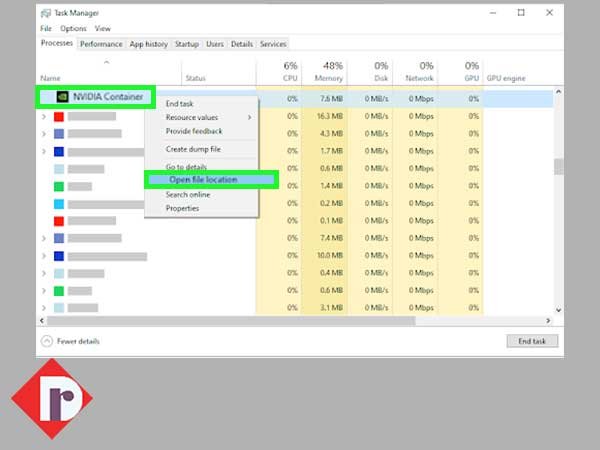Viewport: 600px width, 450px height.
Task: Select the NVIDIA Container process name
Action: click(x=108, y=97)
